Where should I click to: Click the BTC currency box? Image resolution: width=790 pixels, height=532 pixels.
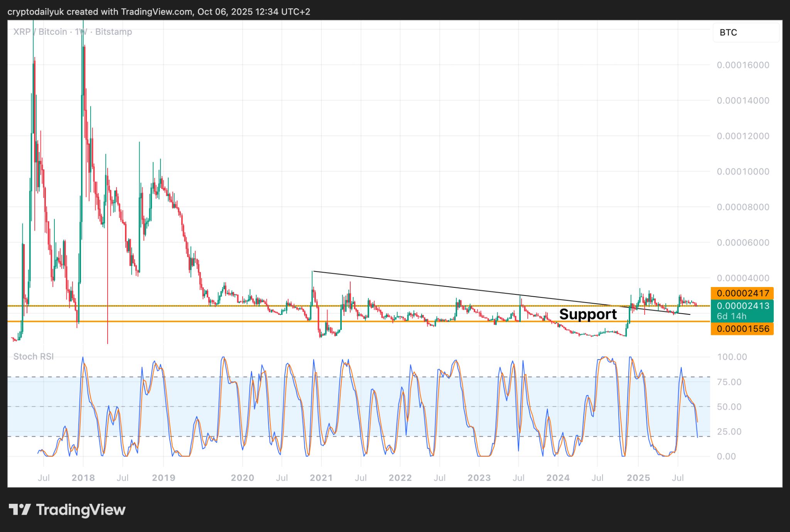tap(745, 32)
